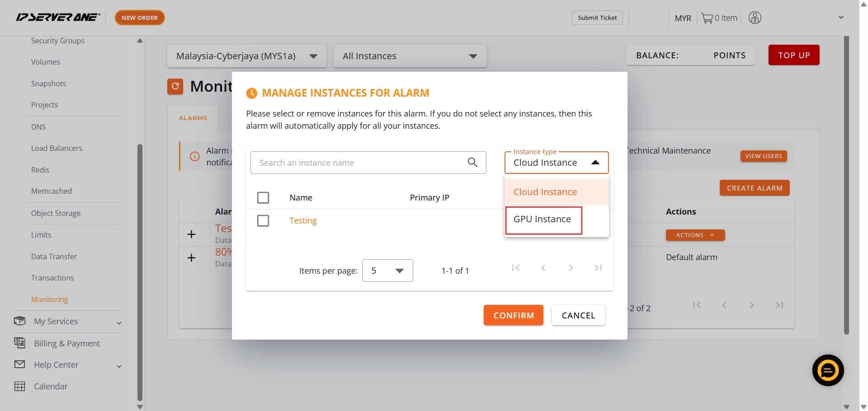Screen dimensions: 868x411
Task: Focus the instance name search field
Action: pyautogui.click(x=359, y=163)
